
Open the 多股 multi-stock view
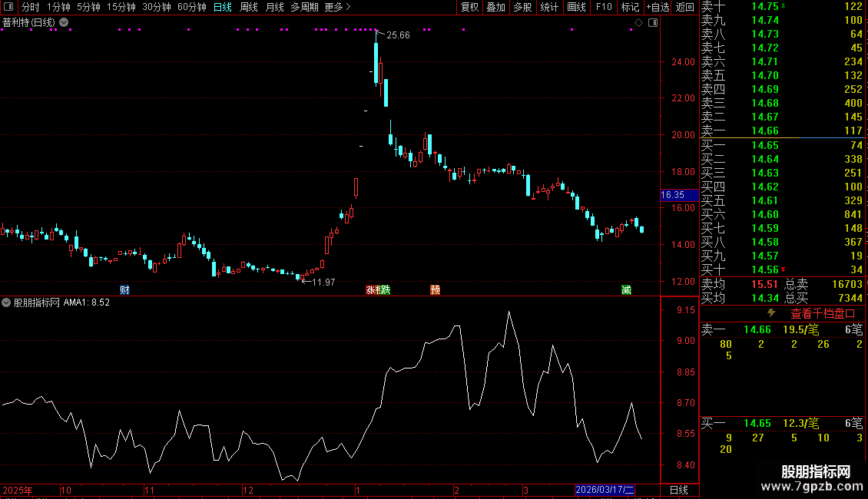(522, 7)
